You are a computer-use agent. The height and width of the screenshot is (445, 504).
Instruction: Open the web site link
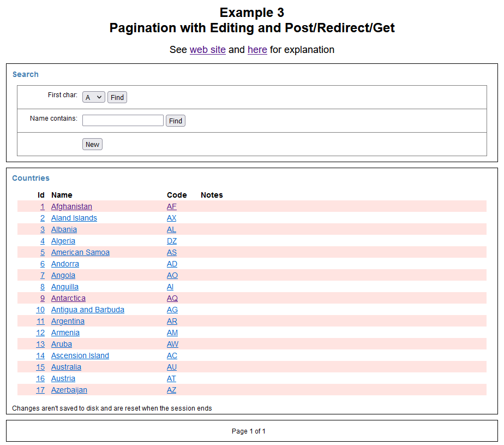[207, 50]
